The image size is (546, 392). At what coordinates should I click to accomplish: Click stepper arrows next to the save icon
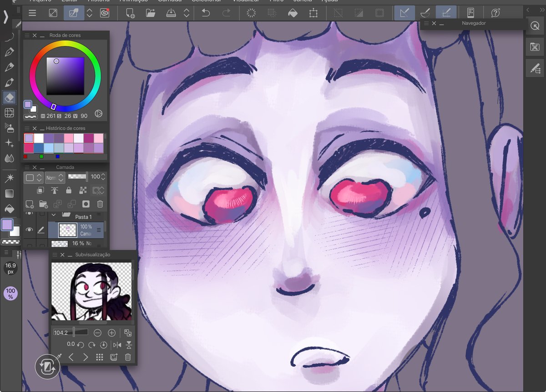coord(187,13)
